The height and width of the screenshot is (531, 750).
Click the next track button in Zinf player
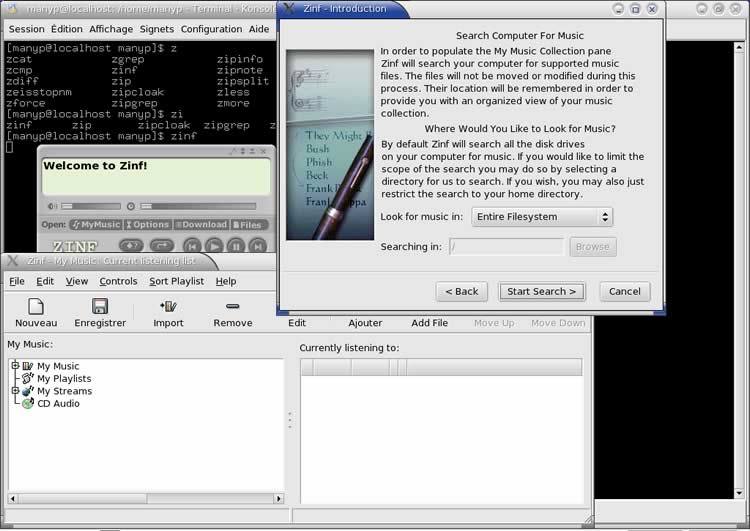(x=258, y=246)
